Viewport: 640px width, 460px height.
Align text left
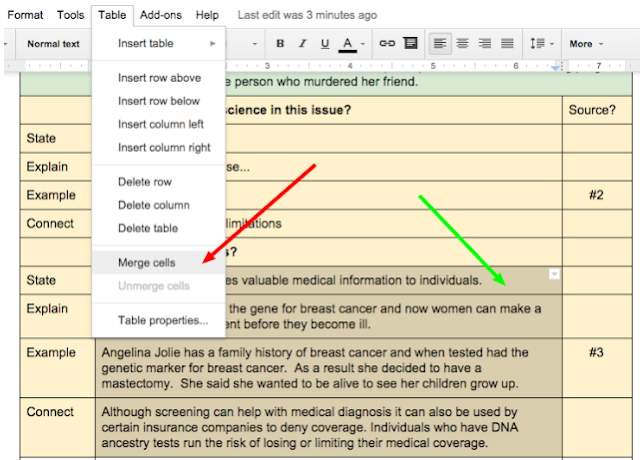[440, 43]
